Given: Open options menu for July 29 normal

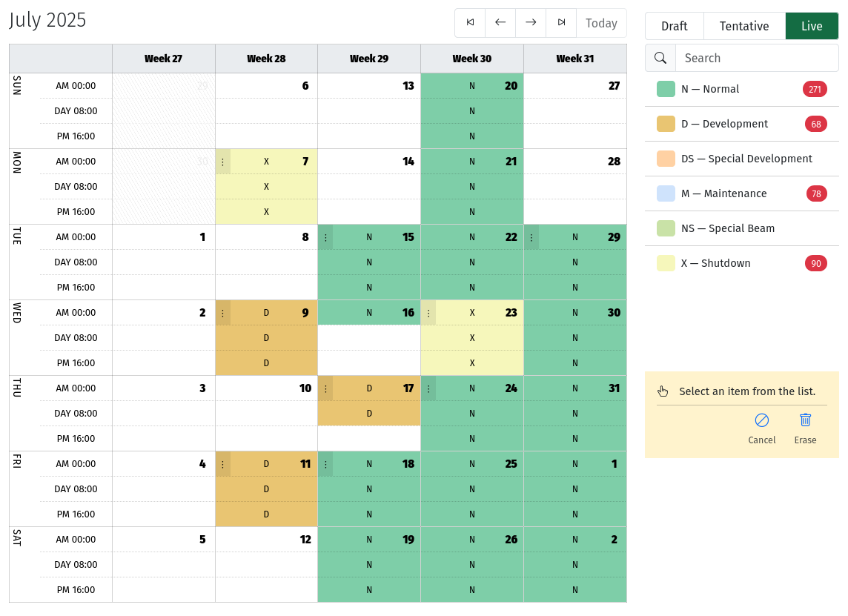Looking at the screenshot, I should [x=531, y=237].
